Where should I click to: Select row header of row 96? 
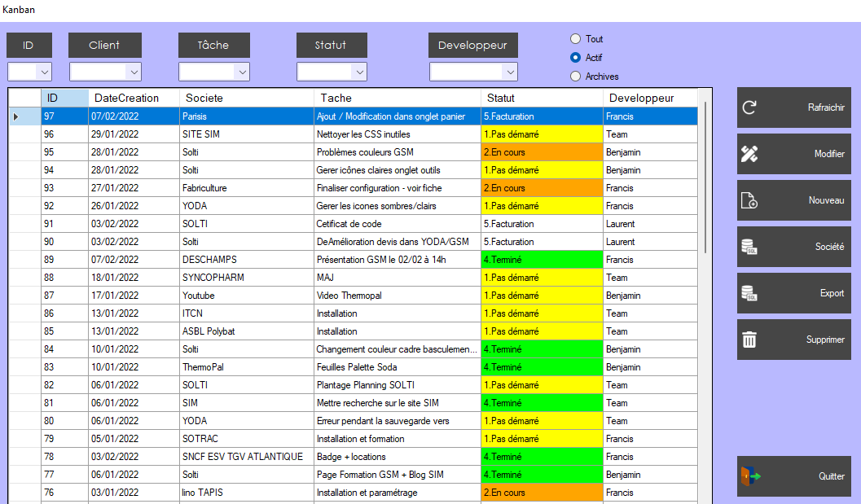(24, 134)
